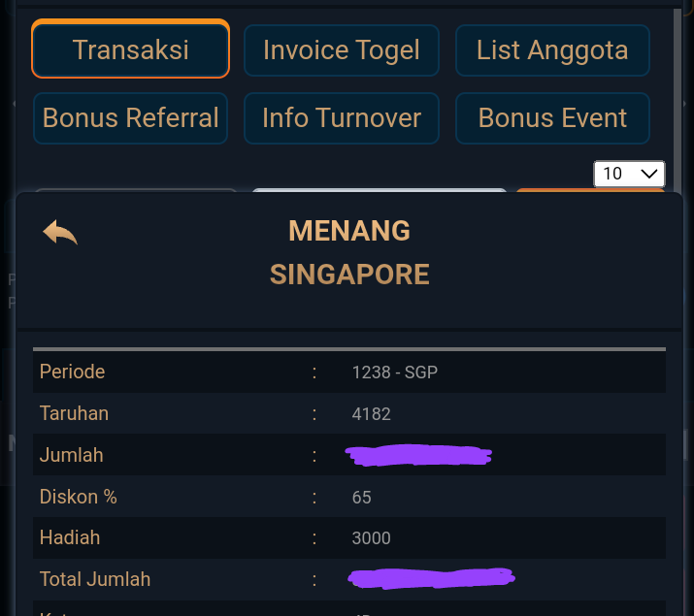Select the Bonus Referral tab
The height and width of the screenshot is (616, 694).
click(x=131, y=118)
